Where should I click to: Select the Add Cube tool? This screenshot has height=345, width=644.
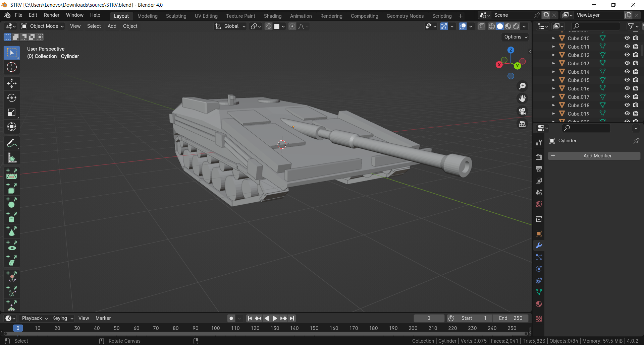coord(12,188)
